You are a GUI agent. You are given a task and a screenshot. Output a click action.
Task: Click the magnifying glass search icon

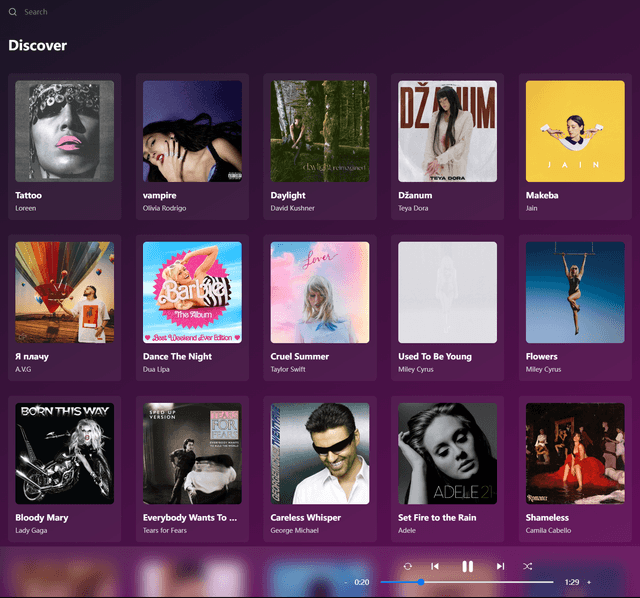[13, 12]
